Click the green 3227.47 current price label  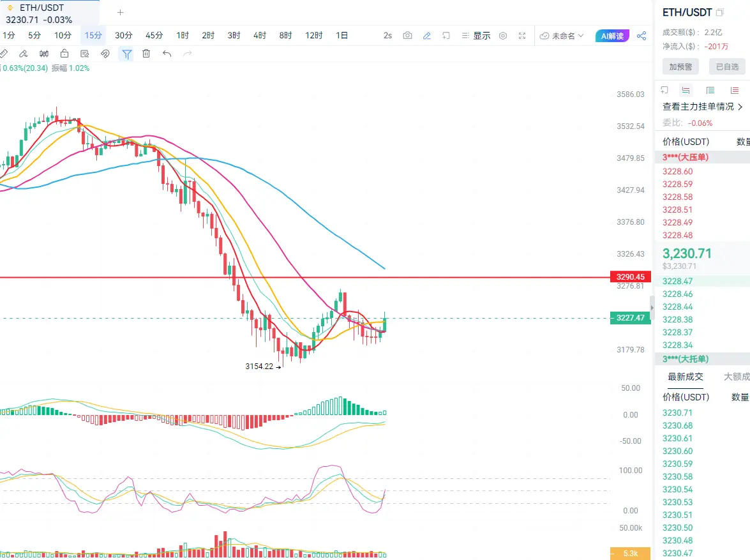point(631,318)
